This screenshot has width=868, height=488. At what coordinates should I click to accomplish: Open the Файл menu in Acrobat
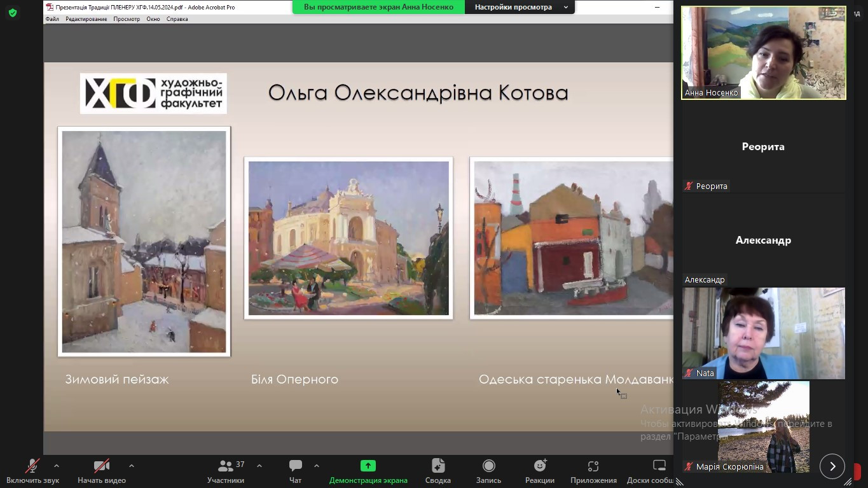coord(52,19)
